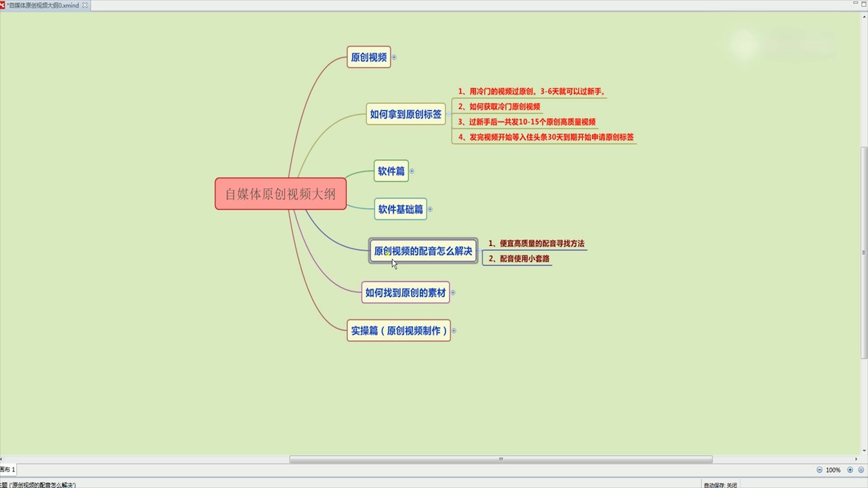868x488 pixels.
Task: Collapse the 原创视频的配音怎么解决 subtopics
Action: 480,251
